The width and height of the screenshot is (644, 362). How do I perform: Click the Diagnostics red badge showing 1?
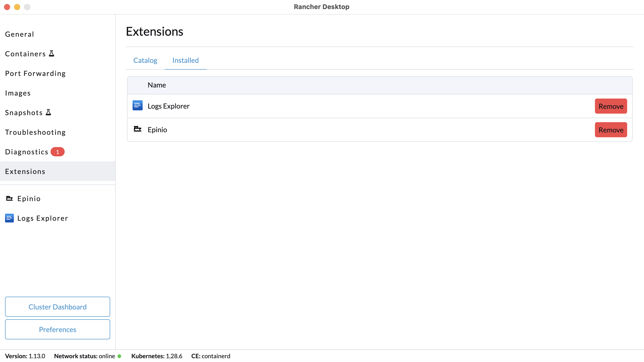(x=58, y=152)
